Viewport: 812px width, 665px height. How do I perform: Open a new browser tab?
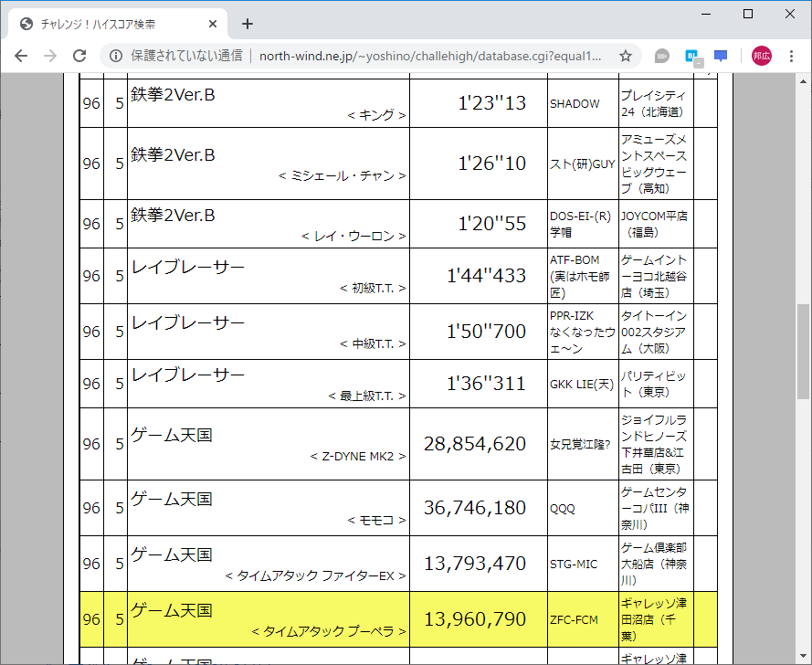pyautogui.click(x=248, y=24)
